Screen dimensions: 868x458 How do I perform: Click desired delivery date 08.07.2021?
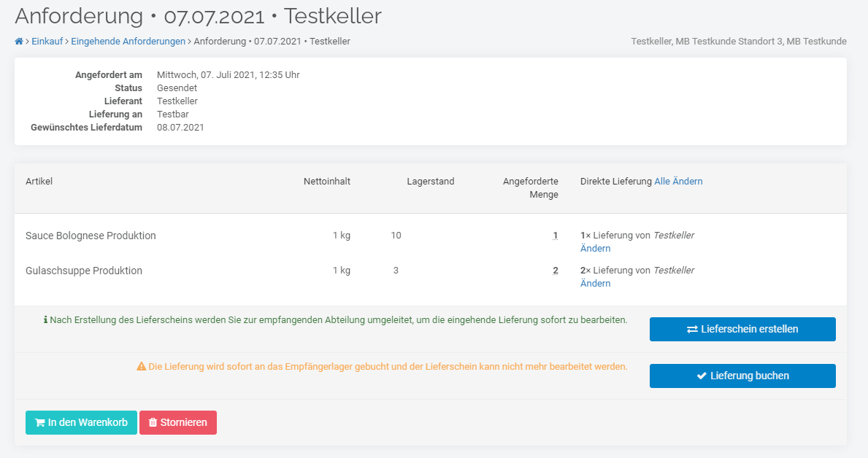pyautogui.click(x=180, y=127)
